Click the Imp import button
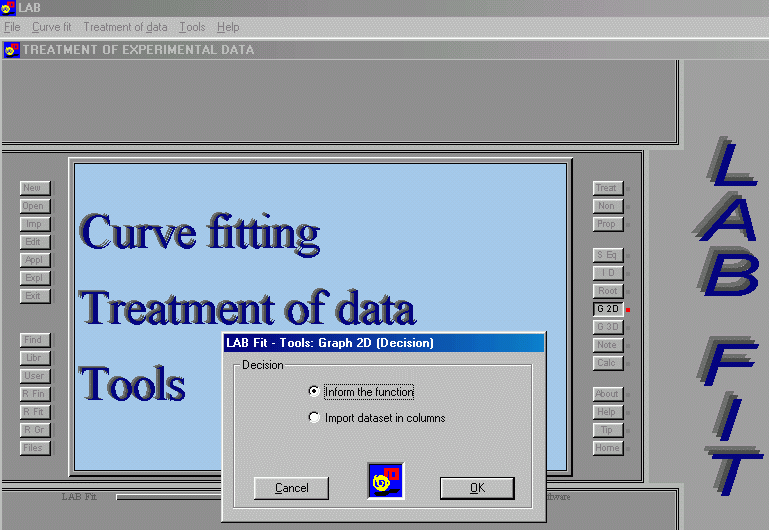The height and width of the screenshot is (530, 769). [35, 224]
